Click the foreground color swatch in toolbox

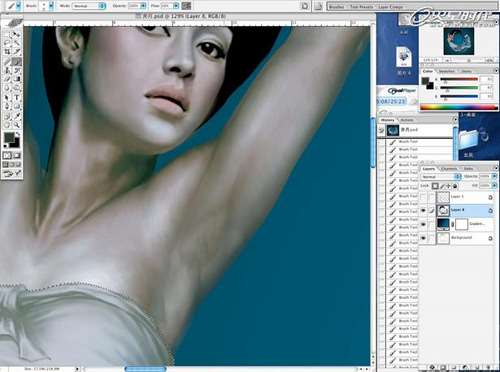9,137
